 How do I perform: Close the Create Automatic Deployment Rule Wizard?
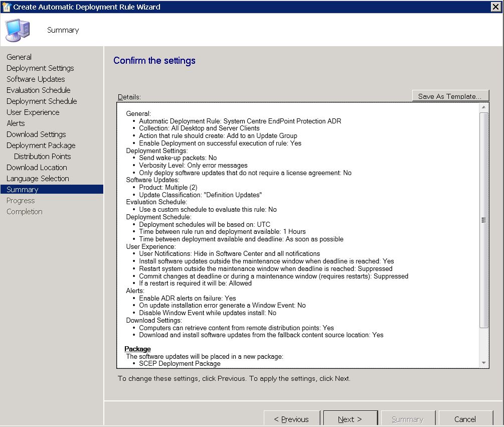click(x=495, y=7)
